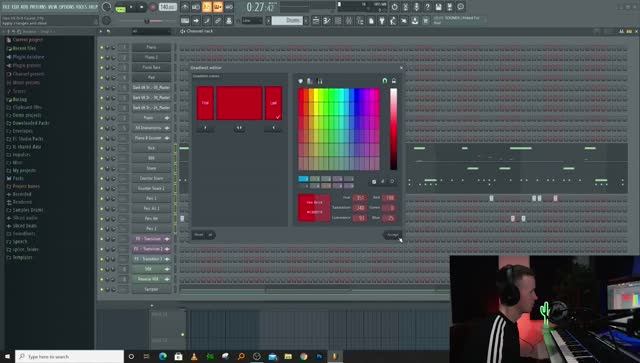Click the 140 tempo display
Screen dimensions: 640x363
[167, 7]
